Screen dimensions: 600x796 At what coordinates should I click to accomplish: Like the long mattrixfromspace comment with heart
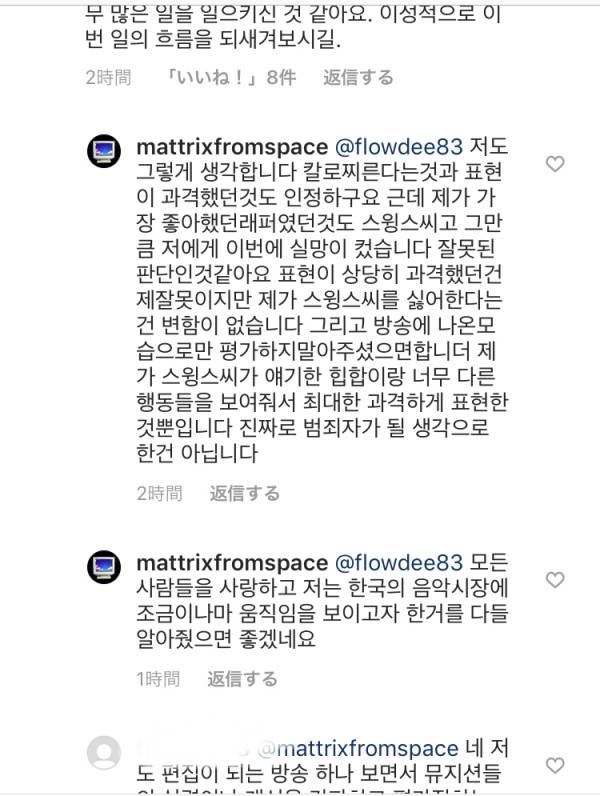click(x=554, y=164)
